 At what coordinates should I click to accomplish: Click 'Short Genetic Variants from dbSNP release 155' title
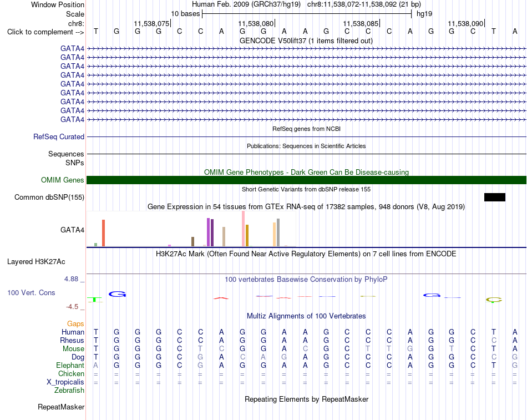[306, 189]
